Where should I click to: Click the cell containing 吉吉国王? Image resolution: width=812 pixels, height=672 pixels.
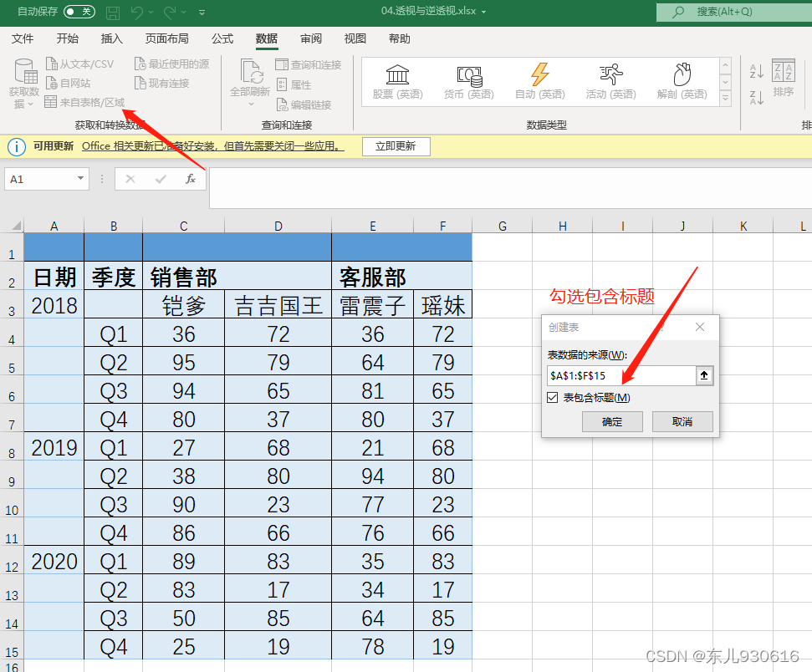[x=278, y=304]
